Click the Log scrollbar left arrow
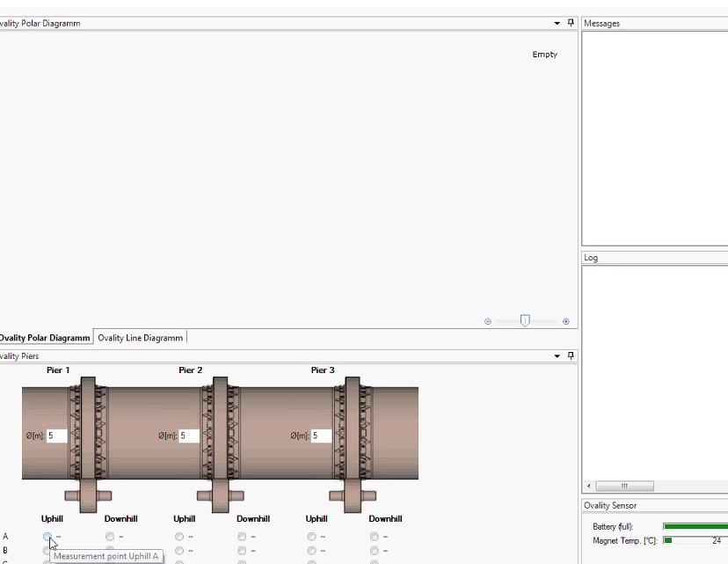The width and height of the screenshot is (728, 564). coord(589,486)
